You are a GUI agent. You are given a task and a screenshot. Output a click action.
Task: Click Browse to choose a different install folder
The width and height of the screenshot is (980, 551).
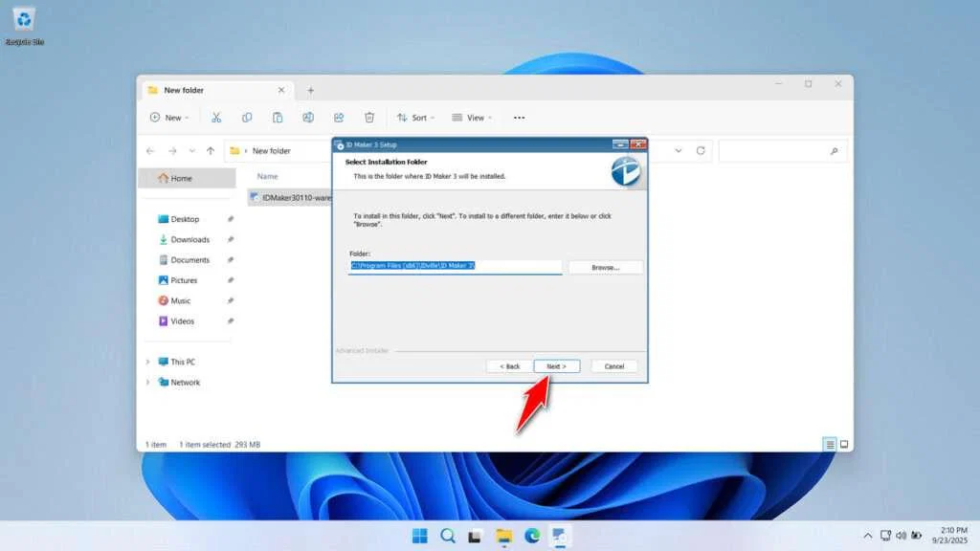605,267
